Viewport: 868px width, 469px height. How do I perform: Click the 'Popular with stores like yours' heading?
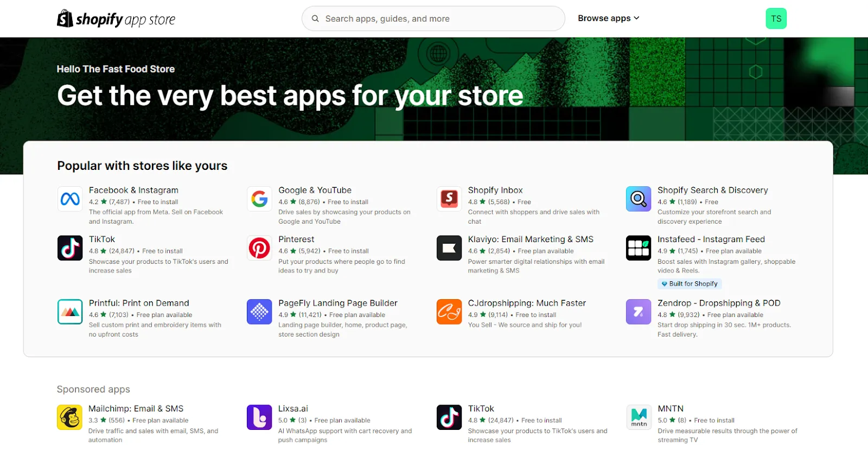tap(142, 166)
